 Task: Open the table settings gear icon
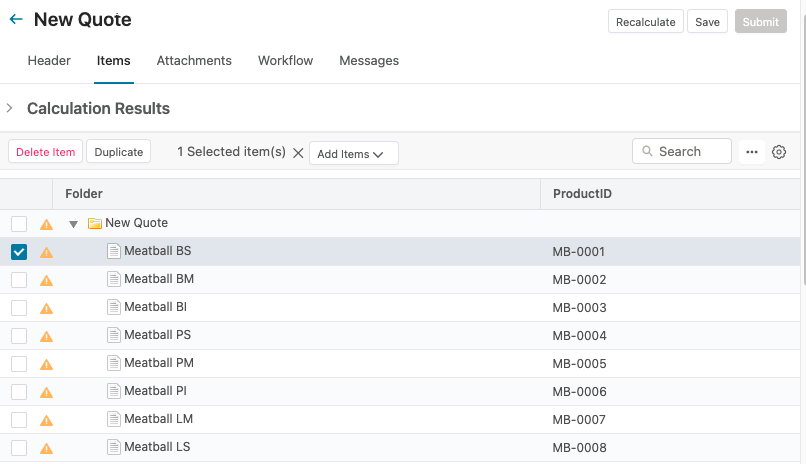779,152
